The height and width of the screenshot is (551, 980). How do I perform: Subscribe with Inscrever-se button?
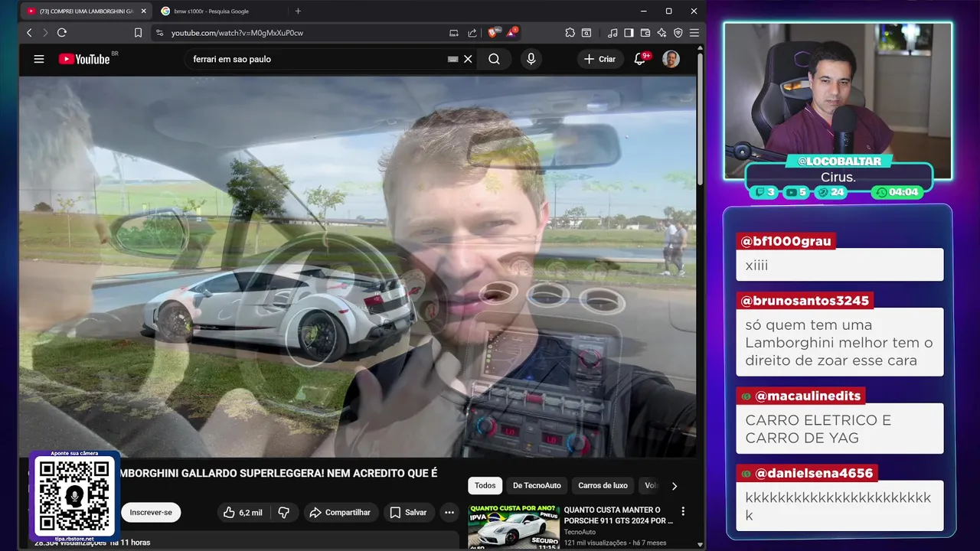tap(151, 513)
